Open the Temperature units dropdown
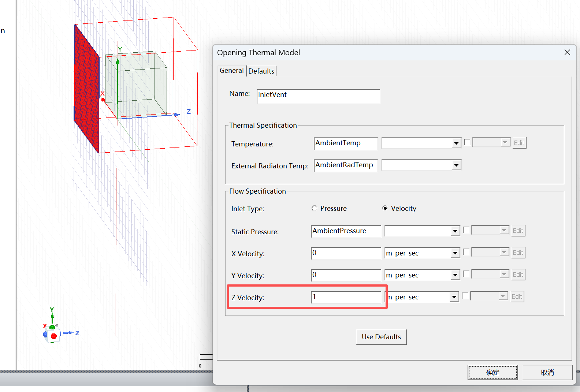This screenshot has width=580, height=392. point(456,143)
